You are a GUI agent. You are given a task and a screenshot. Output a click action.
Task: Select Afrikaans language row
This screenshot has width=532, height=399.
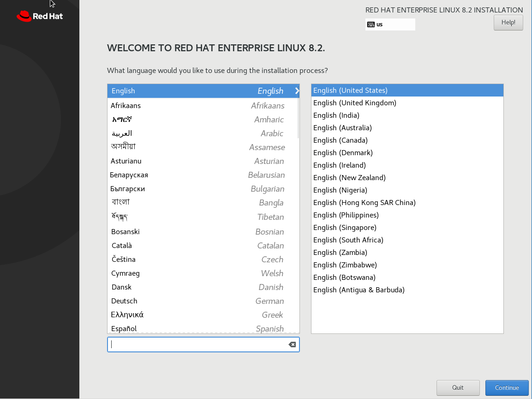[203, 106]
